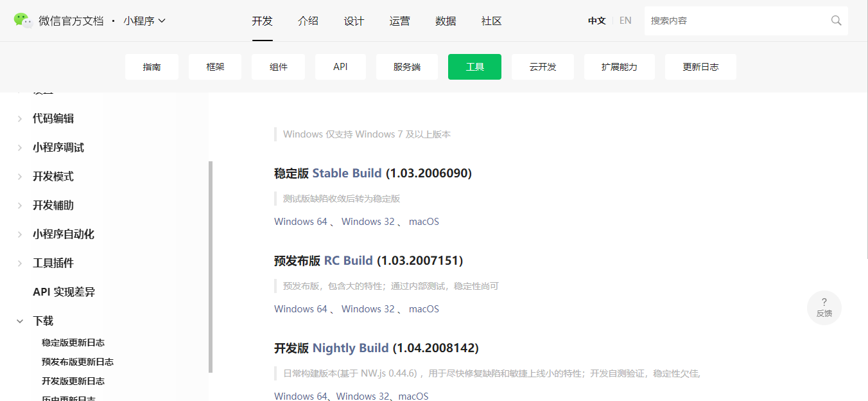Download Stable Build Windows 64
This screenshot has width=868, height=401.
tap(300, 222)
